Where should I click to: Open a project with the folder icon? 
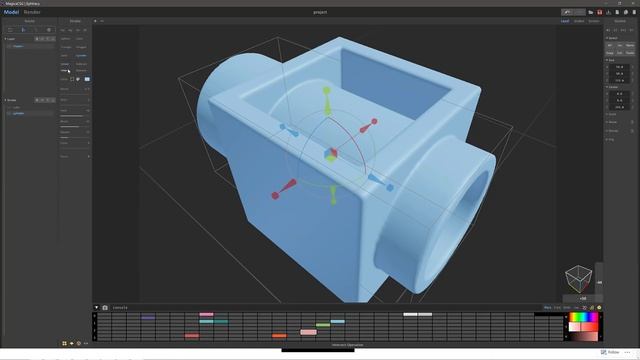click(x=591, y=12)
